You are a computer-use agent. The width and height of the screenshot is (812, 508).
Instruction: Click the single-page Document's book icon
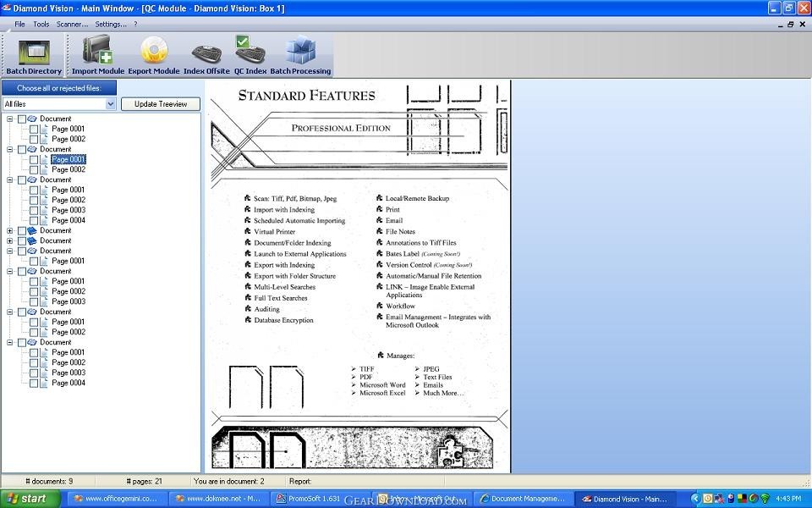tap(32, 251)
